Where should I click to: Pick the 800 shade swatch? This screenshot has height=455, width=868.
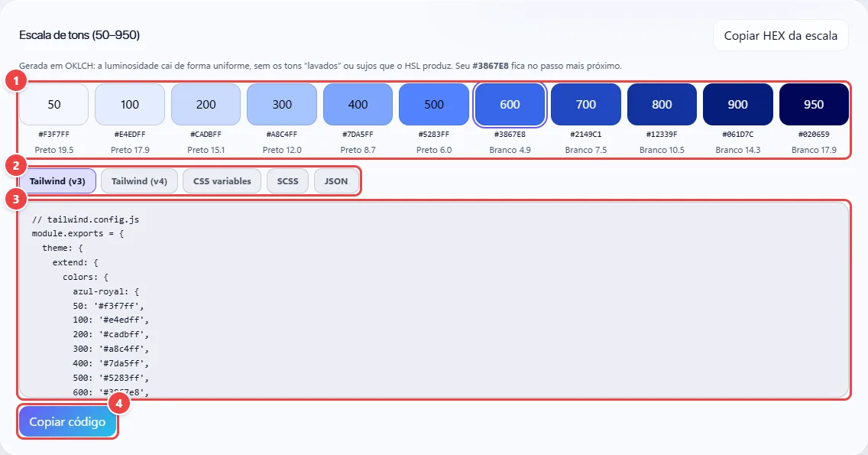[x=662, y=104]
